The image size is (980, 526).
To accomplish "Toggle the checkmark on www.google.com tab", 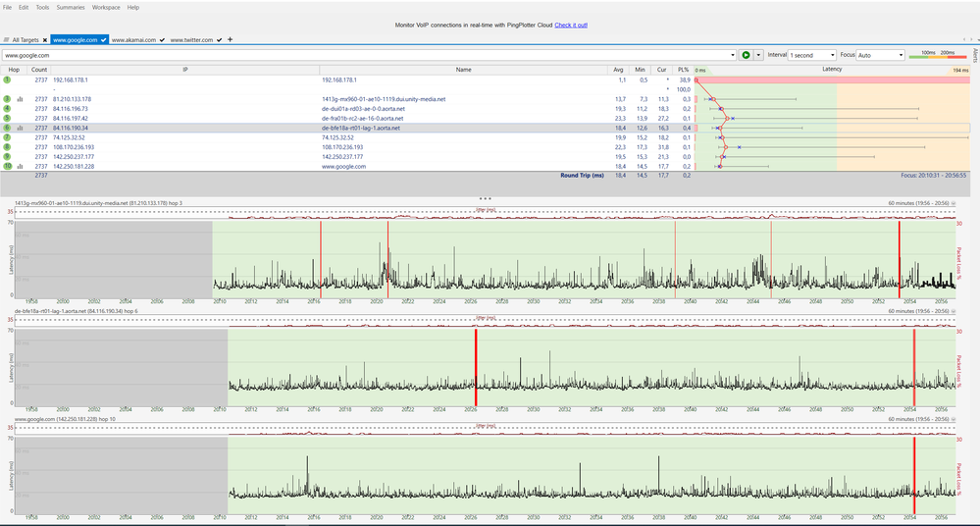I will tap(103, 40).
